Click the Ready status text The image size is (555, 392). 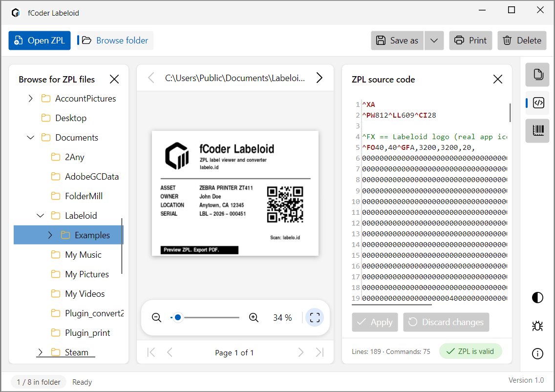pos(82,382)
